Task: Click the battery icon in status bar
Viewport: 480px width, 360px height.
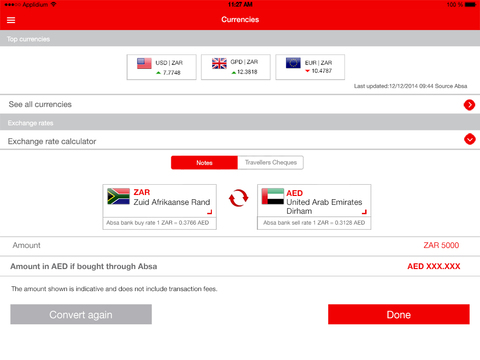Action: (471, 5)
